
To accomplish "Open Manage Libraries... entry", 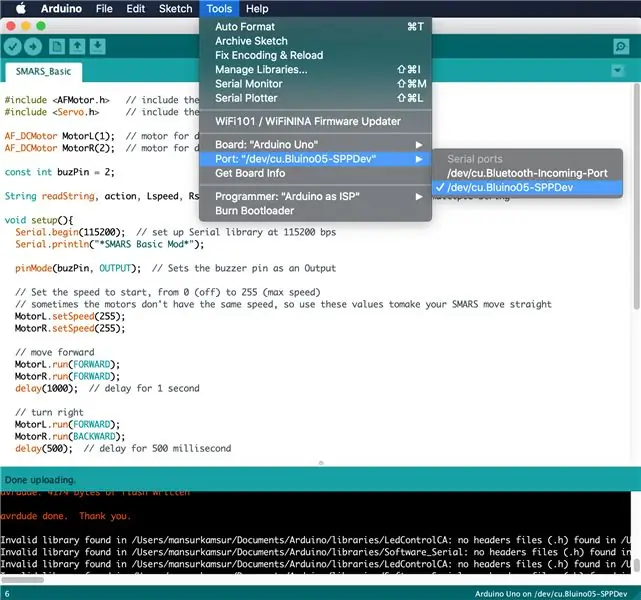I will tap(316, 69).
